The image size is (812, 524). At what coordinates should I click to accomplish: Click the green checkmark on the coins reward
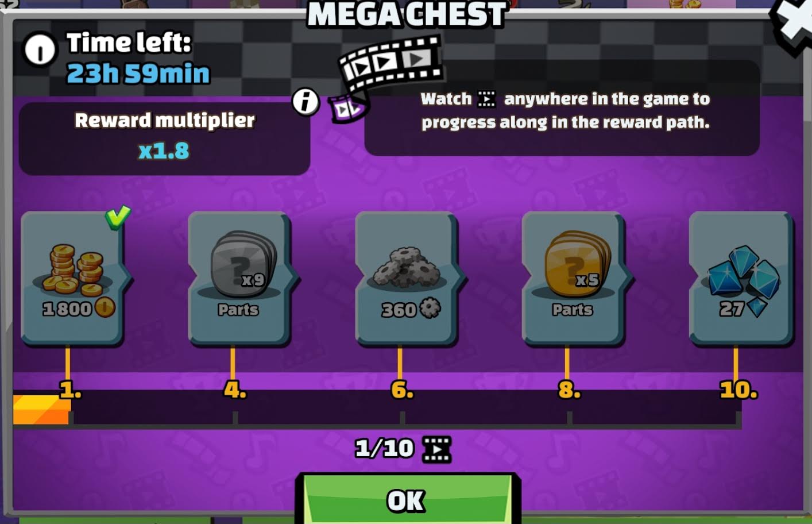click(117, 217)
